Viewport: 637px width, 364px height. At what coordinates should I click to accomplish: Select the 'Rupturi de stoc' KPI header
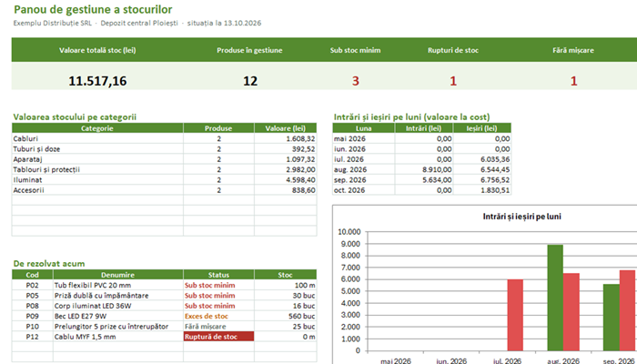(x=453, y=50)
